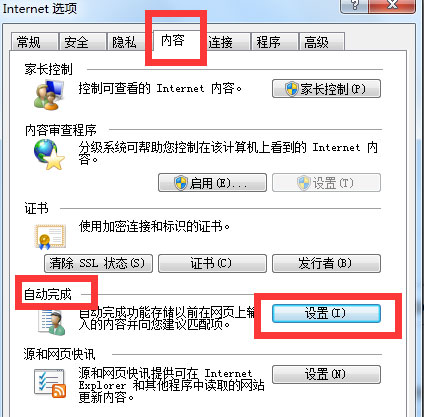
Task: Open AutoComplete 设置(I) button
Action: [326, 313]
